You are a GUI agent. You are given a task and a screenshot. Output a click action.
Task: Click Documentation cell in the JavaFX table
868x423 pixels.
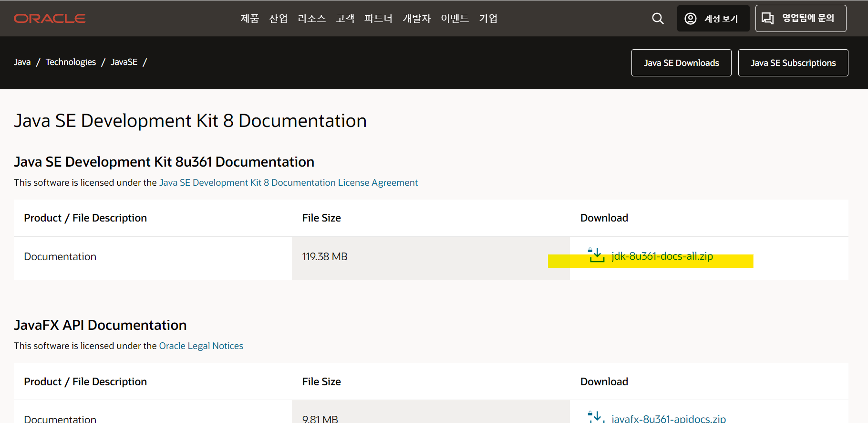pos(153,412)
